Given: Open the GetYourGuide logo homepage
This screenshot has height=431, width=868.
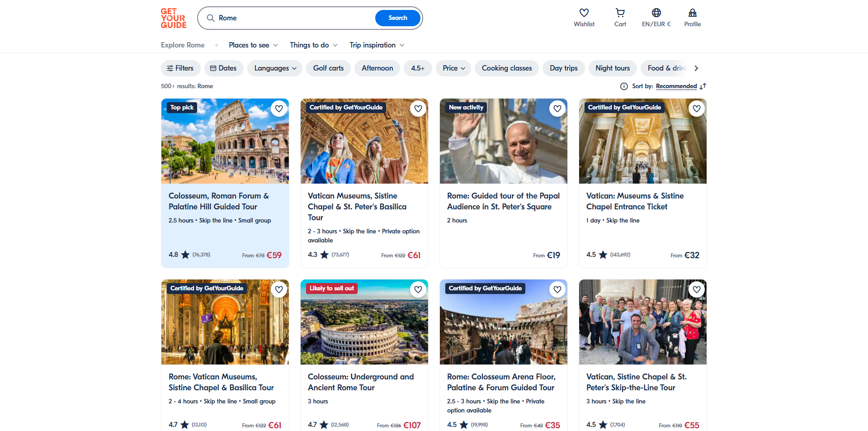Looking at the screenshot, I should (174, 18).
